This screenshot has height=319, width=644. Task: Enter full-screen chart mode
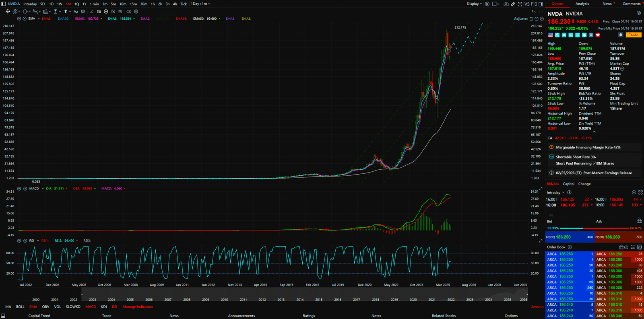tap(520, 4)
